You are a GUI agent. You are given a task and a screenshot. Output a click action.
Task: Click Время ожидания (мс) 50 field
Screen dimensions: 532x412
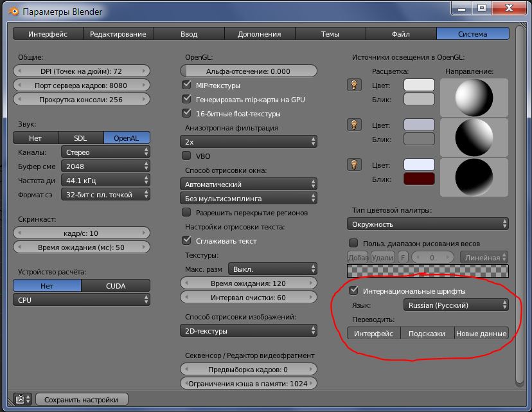click(x=82, y=247)
